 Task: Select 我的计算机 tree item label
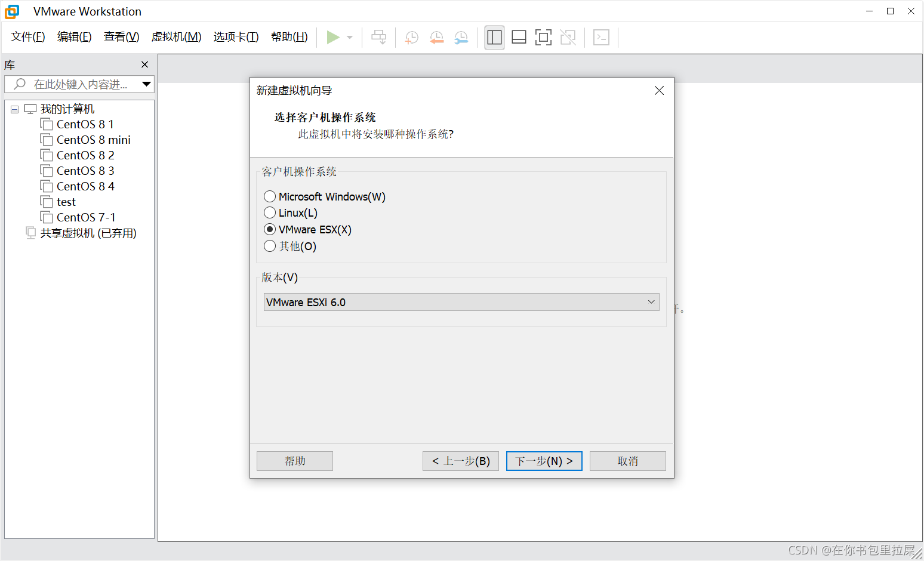point(67,109)
